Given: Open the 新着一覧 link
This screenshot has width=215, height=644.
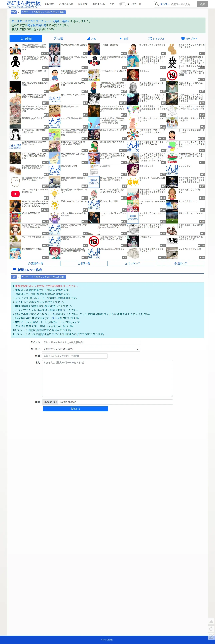Looking at the screenshot, I should click(x=84, y=263).
